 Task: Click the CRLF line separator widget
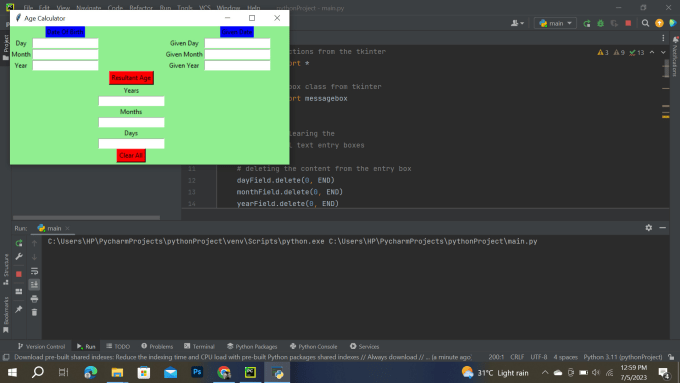point(517,357)
